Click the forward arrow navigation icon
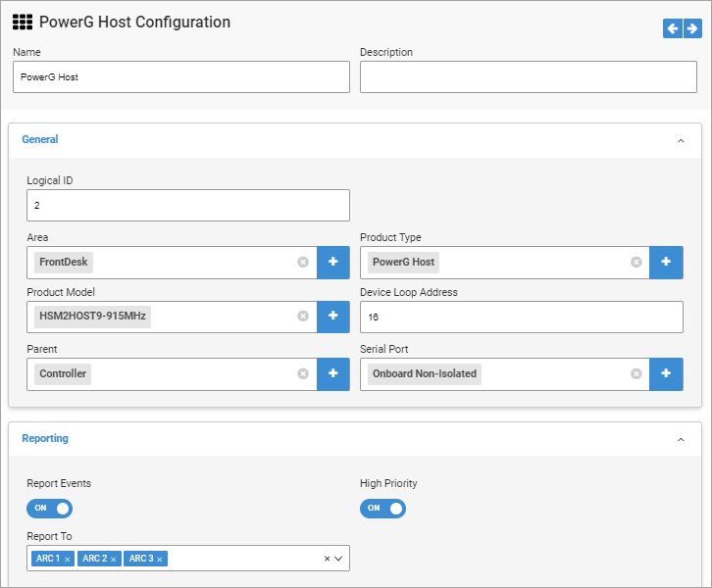The width and height of the screenshot is (712, 588). point(692,29)
